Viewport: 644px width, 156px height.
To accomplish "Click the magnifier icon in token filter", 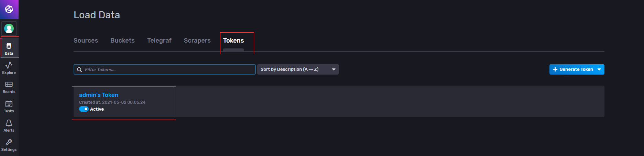I will (79, 70).
